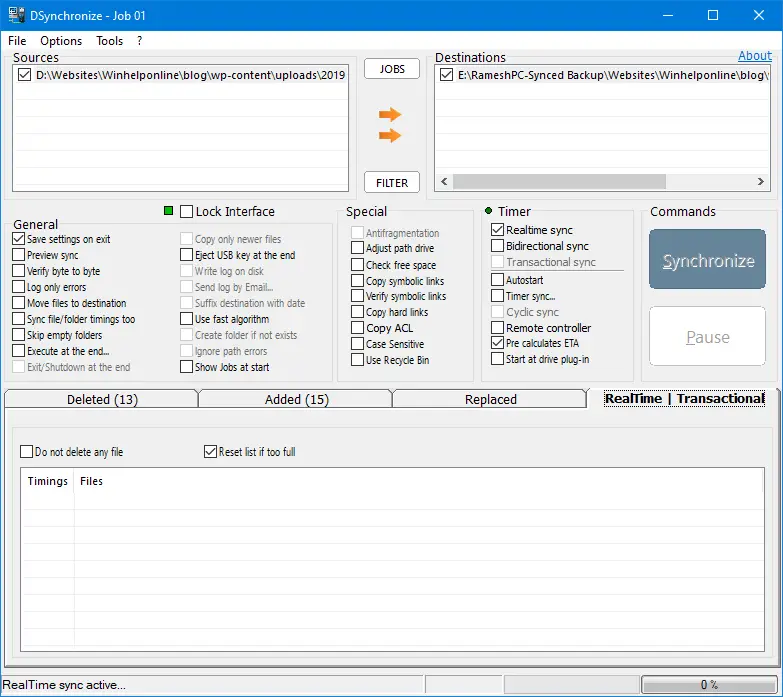The image size is (783, 697).
Task: Click the DSynchronize app icon in title bar
Action: click(16, 15)
